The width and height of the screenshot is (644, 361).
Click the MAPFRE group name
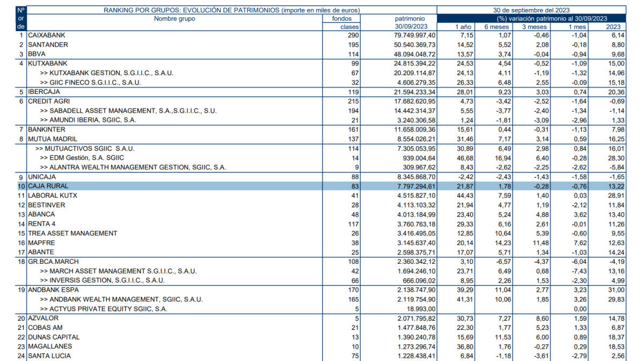click(x=42, y=243)
